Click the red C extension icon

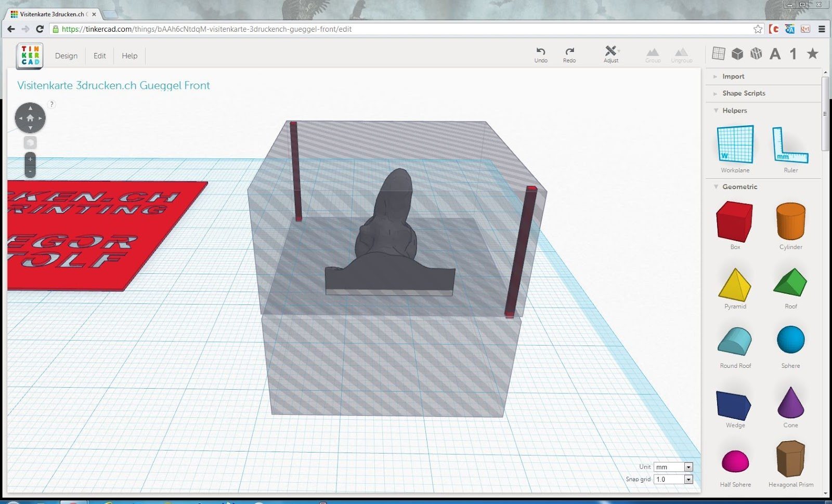point(774,29)
